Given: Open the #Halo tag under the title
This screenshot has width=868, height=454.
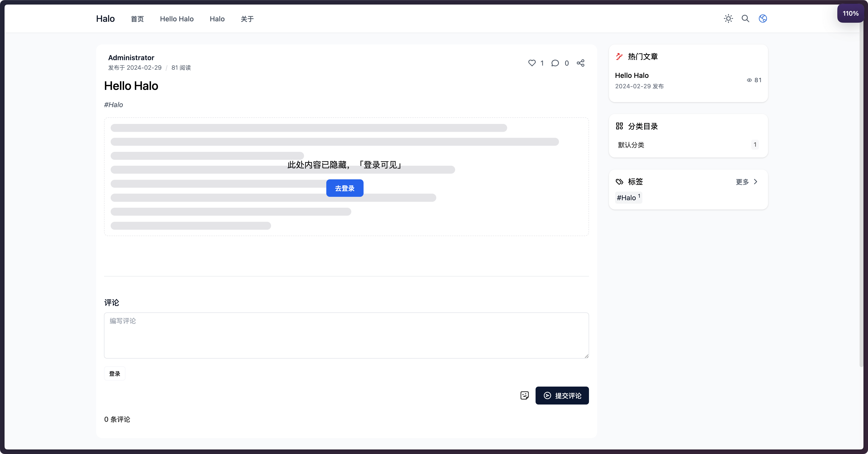Looking at the screenshot, I should click(x=114, y=105).
